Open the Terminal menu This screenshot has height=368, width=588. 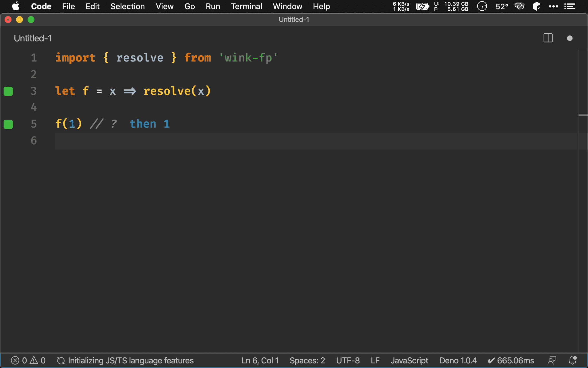246,6
